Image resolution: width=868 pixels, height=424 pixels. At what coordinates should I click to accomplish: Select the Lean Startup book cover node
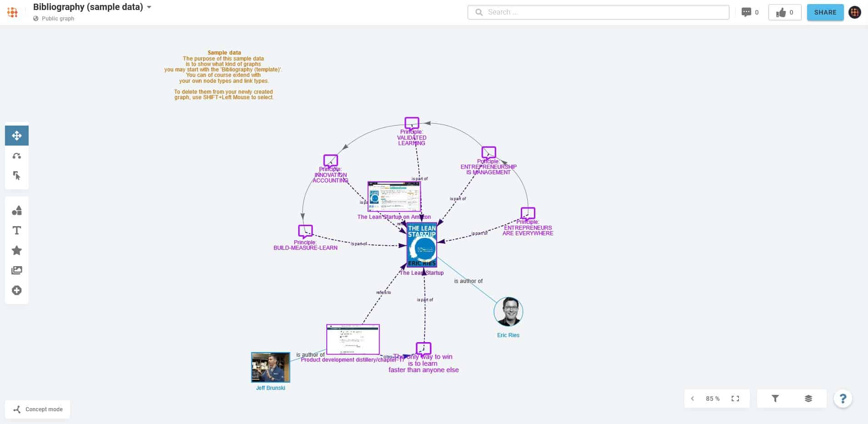422,245
